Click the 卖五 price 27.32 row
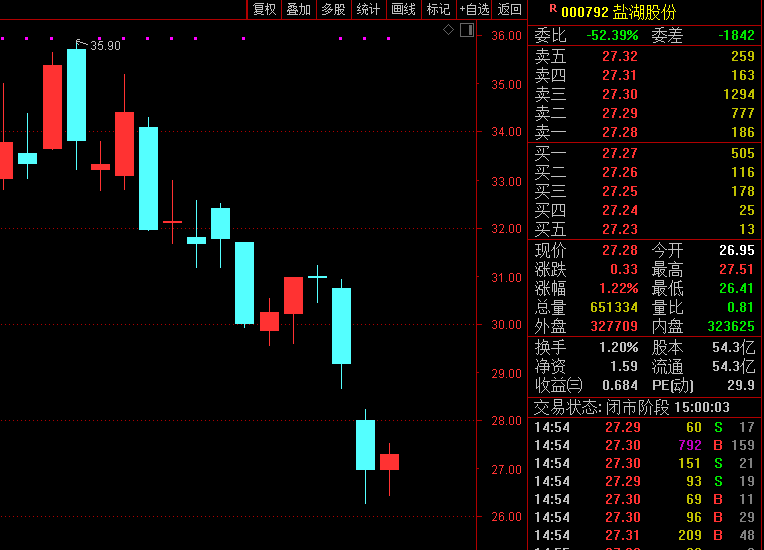 coord(619,57)
